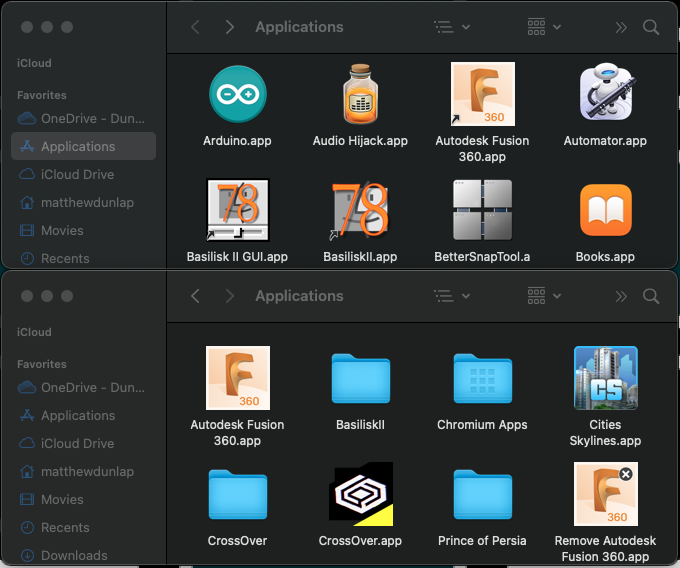This screenshot has width=680, height=568.
Task: Select the Chromium Apps folder
Action: [x=483, y=379]
